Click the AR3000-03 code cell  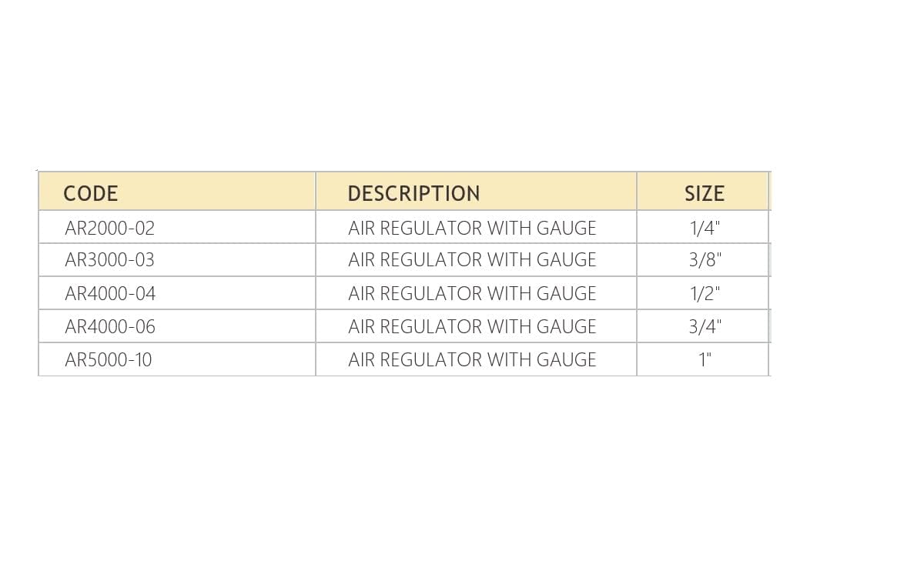110,260
